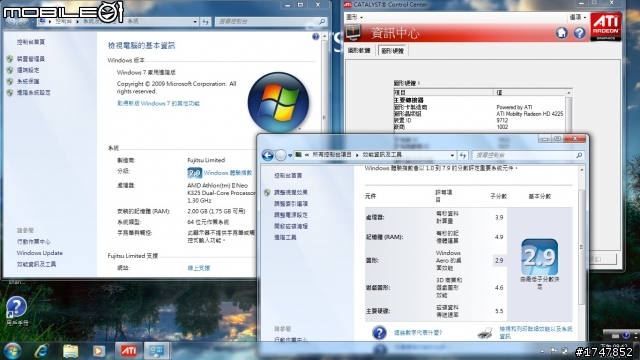
Task: Click shield icon beside 裝置管理員
Action: 10,59
